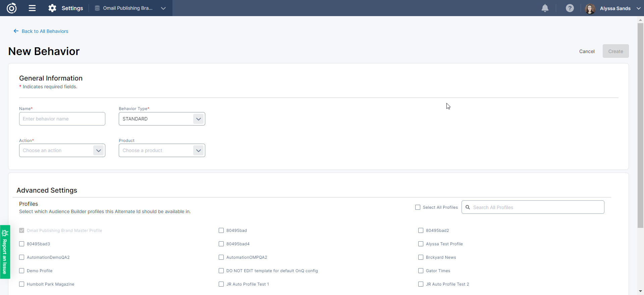Open the Choose an action dropdown

(x=98, y=150)
